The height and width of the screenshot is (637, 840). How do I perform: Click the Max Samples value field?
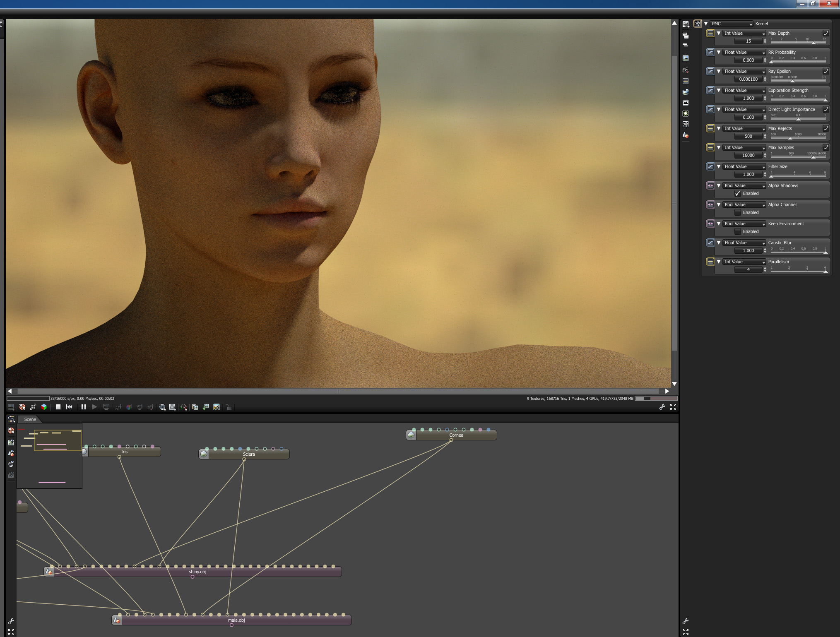748,155
